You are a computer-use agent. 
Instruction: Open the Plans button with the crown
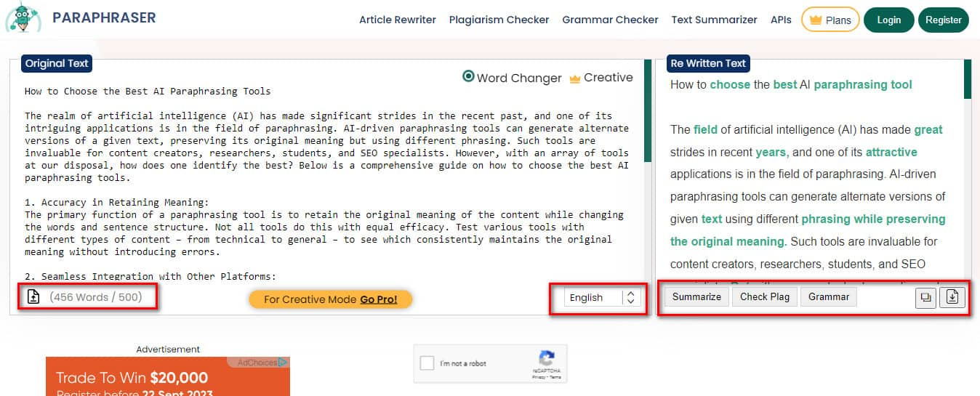coord(830,20)
